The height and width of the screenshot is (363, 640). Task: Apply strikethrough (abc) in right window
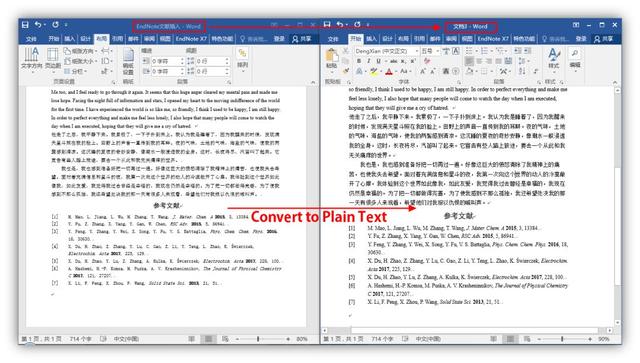point(393,61)
